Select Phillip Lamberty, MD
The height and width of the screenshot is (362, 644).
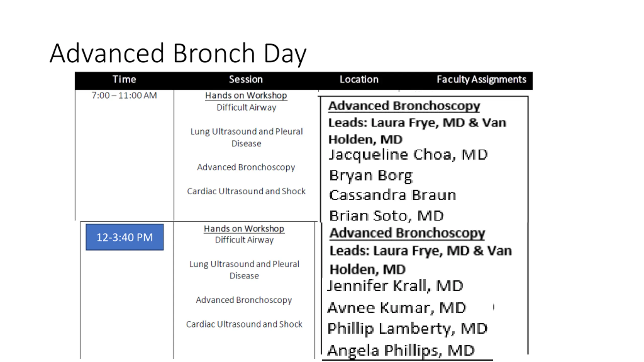click(x=408, y=329)
